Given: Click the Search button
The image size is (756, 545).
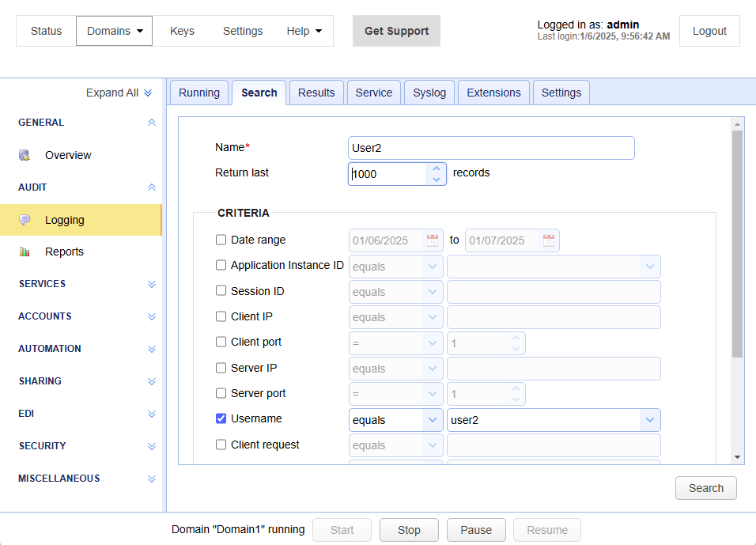Looking at the screenshot, I should 705,488.
